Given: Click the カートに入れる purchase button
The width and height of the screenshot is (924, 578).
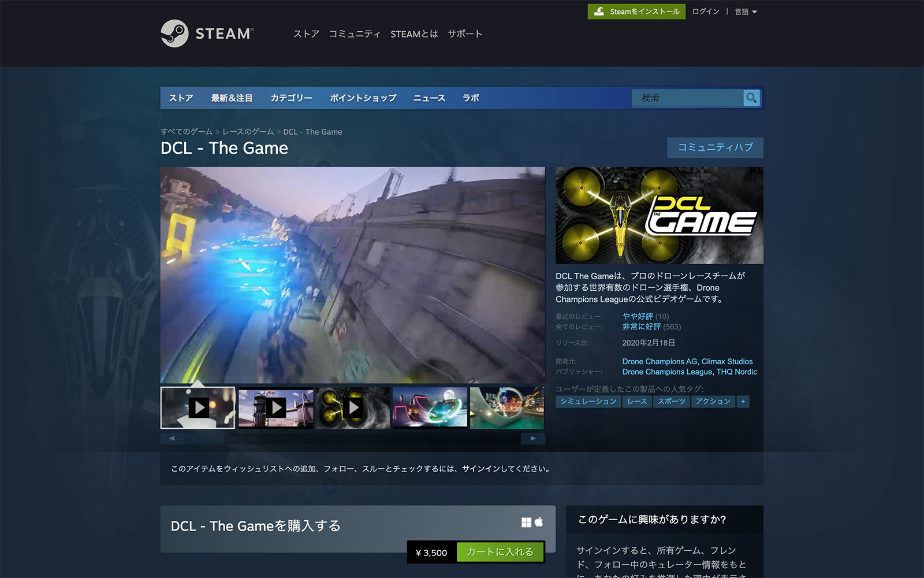Looking at the screenshot, I should click(500, 552).
